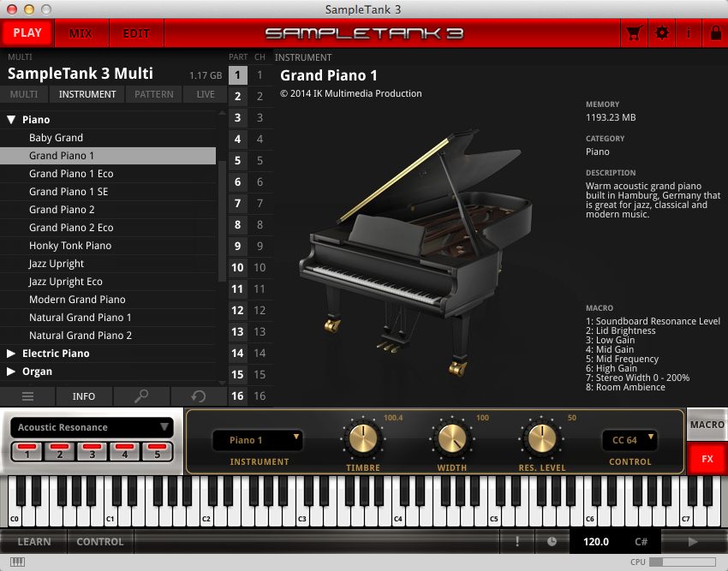This screenshot has width=728, height=571.
Task: Click the metronome clock icon
Action: (x=552, y=541)
